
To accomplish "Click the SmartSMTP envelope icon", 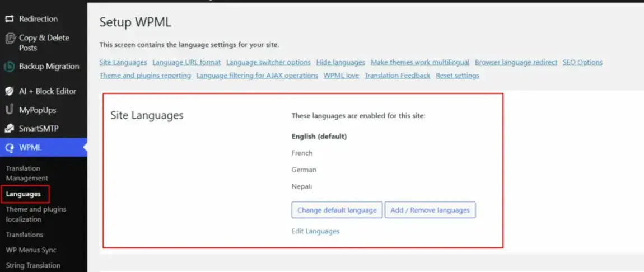I will pos(10,129).
